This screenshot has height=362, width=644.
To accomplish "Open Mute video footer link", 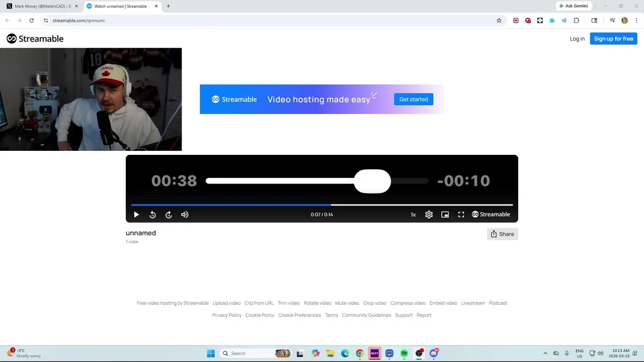I will pos(347,303).
